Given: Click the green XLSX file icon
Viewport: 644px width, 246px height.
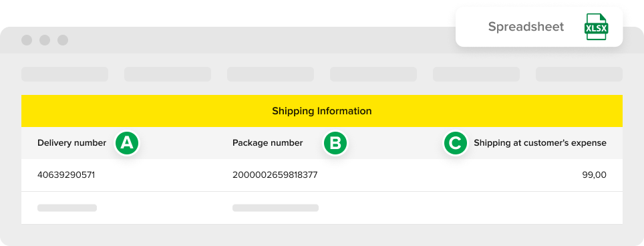Looking at the screenshot, I should (x=596, y=27).
